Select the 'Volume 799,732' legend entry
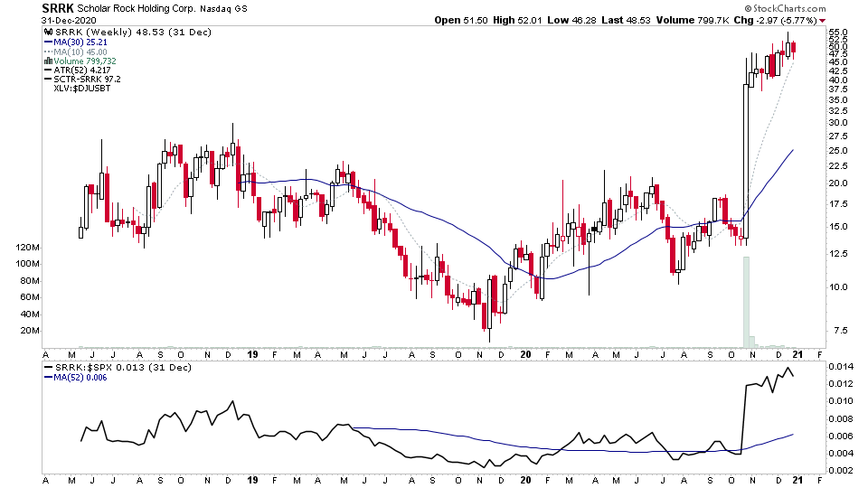The height and width of the screenshot is (488, 868). click(x=85, y=61)
